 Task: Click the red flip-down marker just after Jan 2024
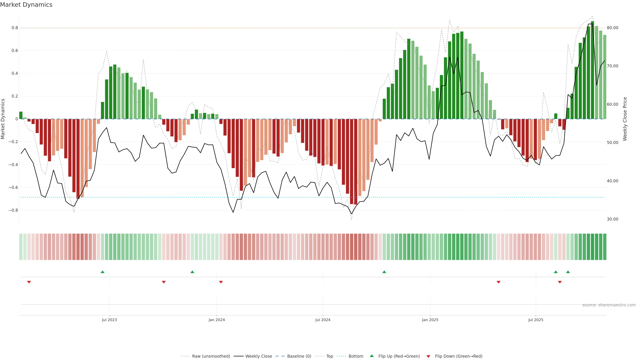coord(221,282)
